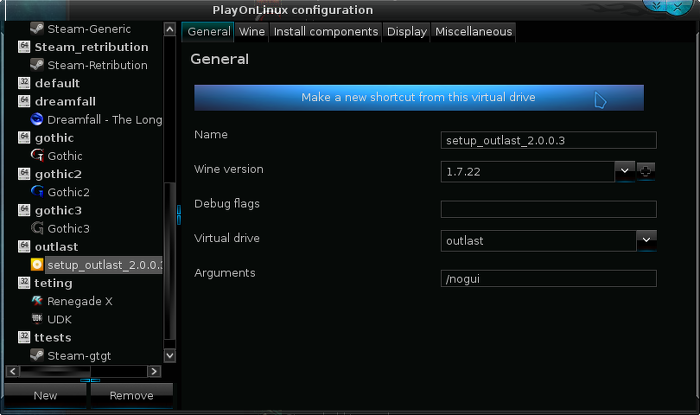Open the Miscellaneous tab
This screenshot has width=700, height=415.
coord(473,32)
